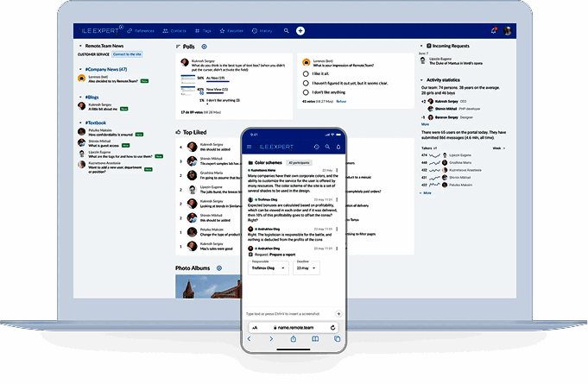Viewport: 588px width, 384px height.
Task: Tap the Safari share icon
Action: (294, 338)
